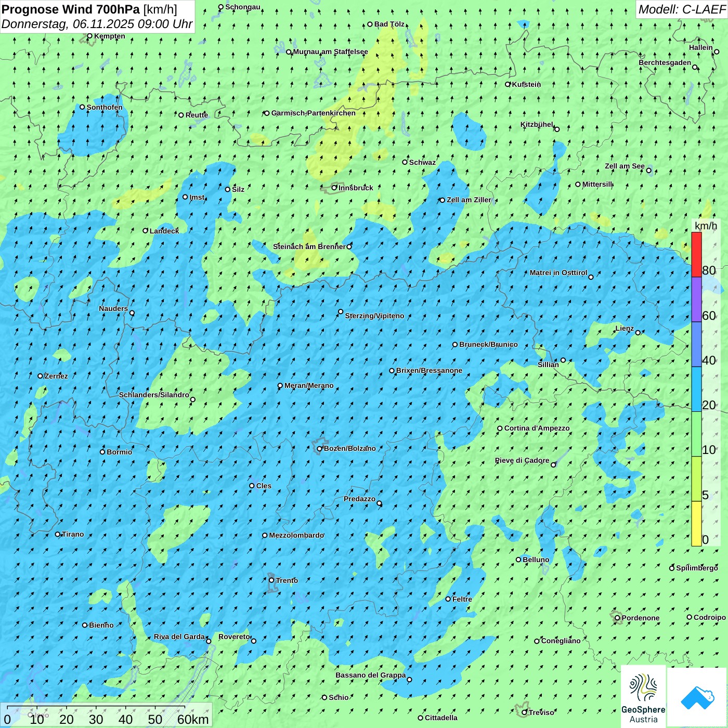Click the 'Kitzbühel' label
728x728 pixels.
coord(537,124)
